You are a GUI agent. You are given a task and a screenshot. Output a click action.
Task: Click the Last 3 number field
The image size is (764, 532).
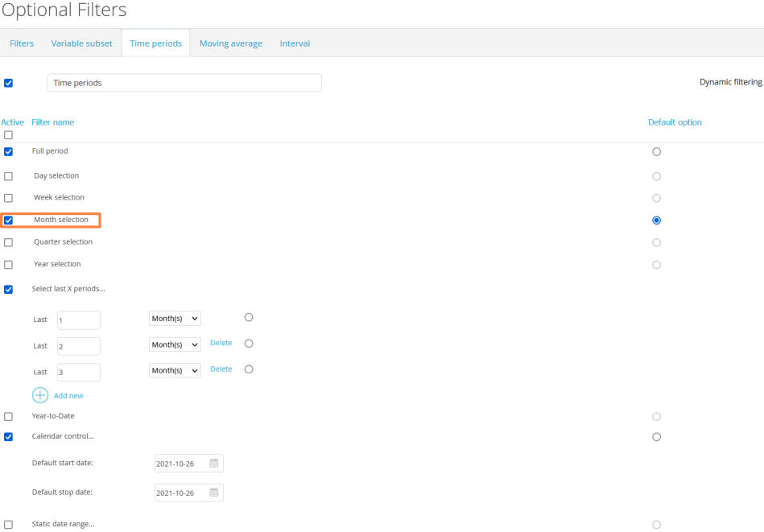pyautogui.click(x=78, y=372)
